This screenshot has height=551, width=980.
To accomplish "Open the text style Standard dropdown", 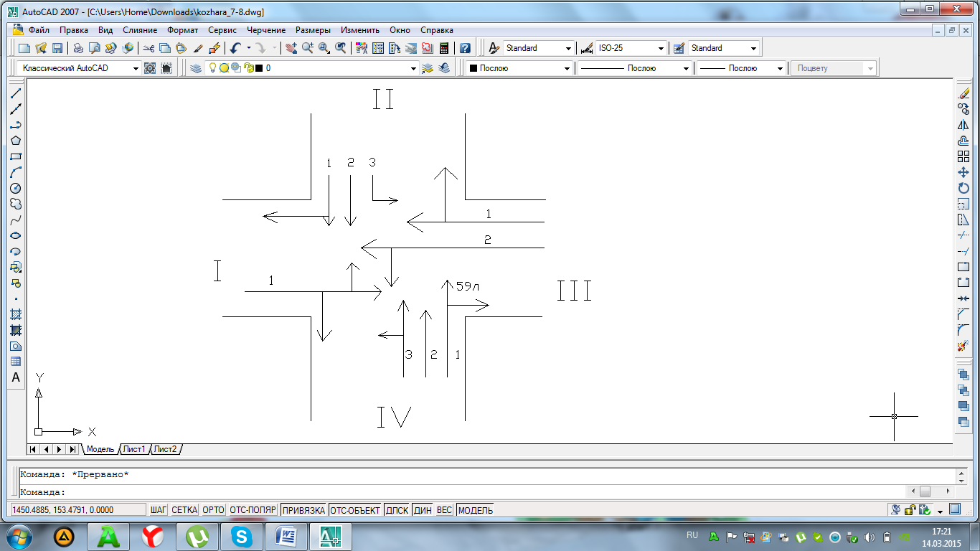I will coord(568,48).
